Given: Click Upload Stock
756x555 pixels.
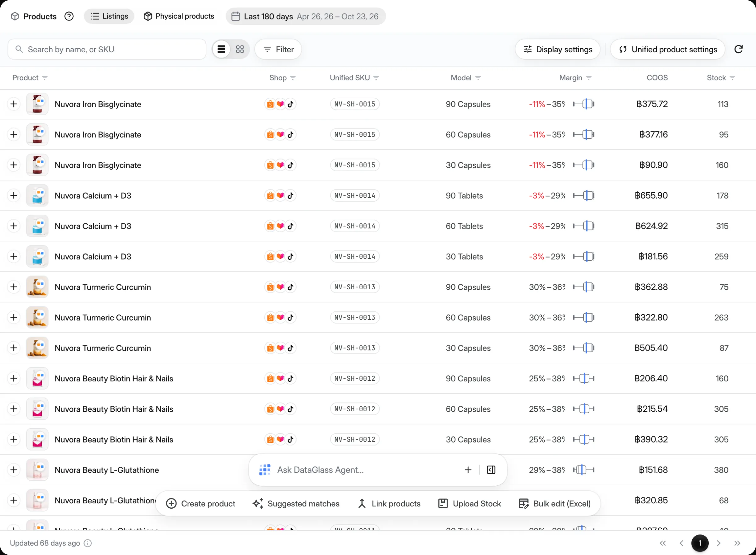Looking at the screenshot, I should (469, 504).
